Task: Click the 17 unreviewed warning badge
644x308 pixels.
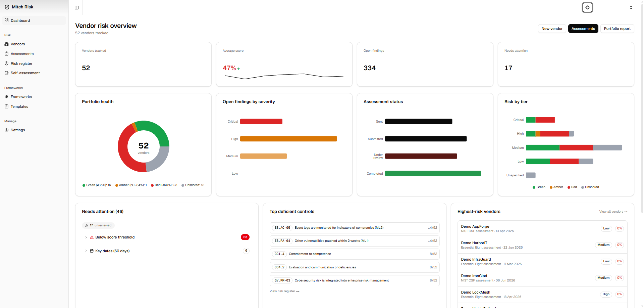Action: click(x=98, y=225)
